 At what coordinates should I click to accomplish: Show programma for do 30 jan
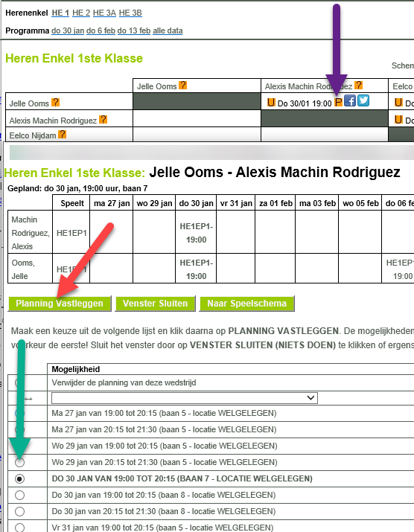coord(68,31)
